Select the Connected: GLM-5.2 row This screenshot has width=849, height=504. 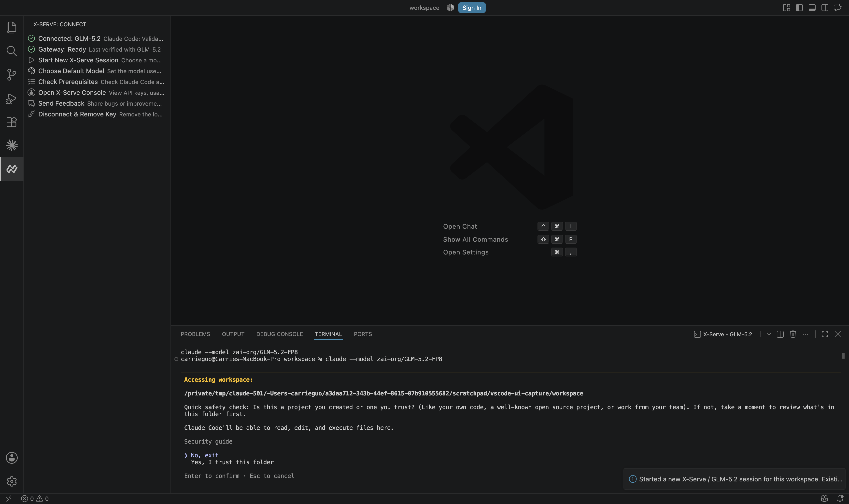tap(97, 38)
